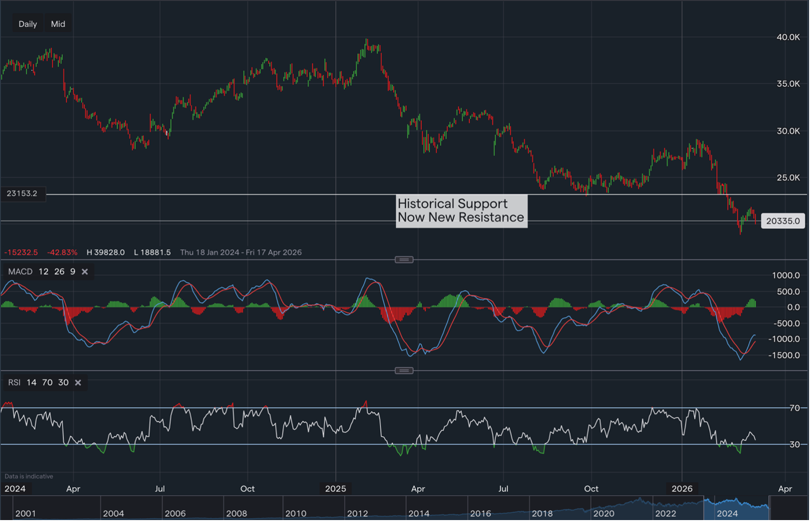
Task: Select the Daily timeframe button
Action: pos(27,23)
